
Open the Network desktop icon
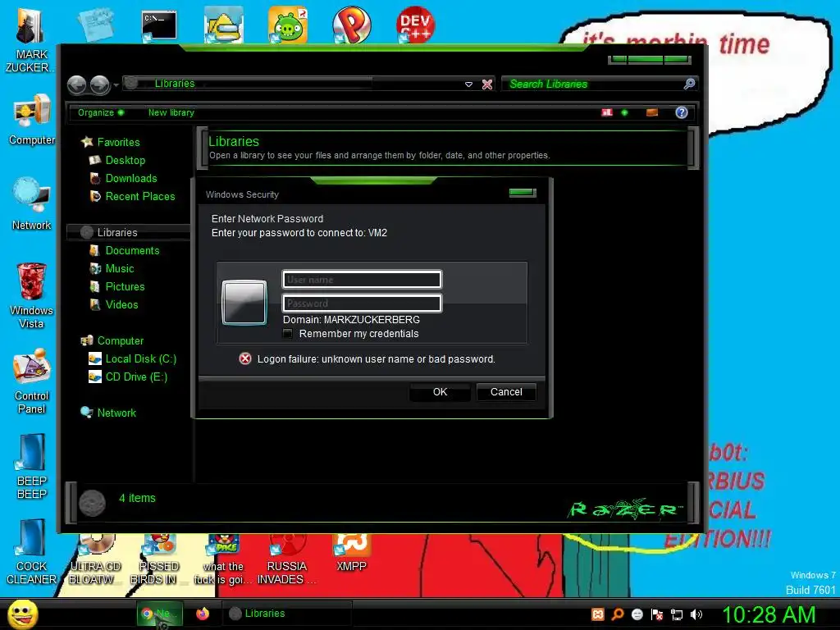32,203
